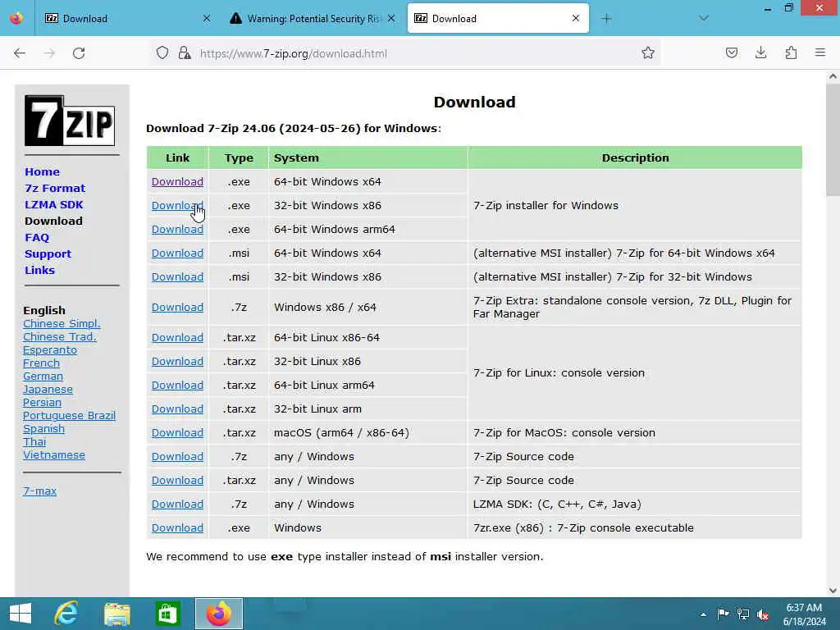Close the active Download tab
Viewport: 840px width, 630px height.
point(575,18)
